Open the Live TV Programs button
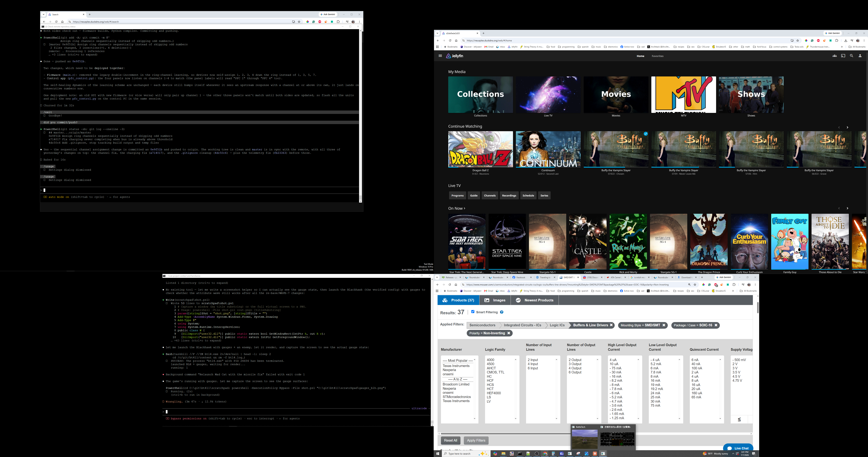 point(457,195)
